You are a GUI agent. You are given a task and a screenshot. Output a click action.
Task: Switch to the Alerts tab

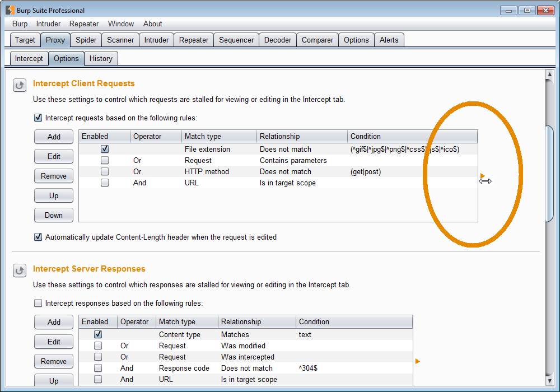pyautogui.click(x=389, y=40)
